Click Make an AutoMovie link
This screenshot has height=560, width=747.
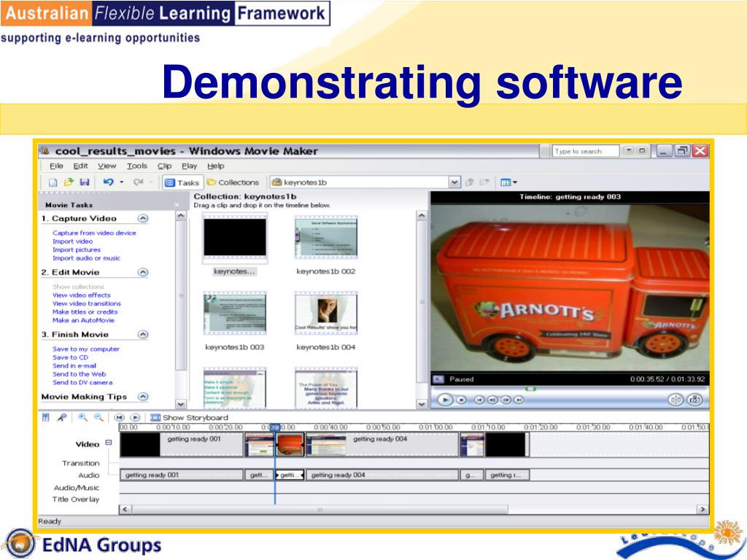(83, 321)
